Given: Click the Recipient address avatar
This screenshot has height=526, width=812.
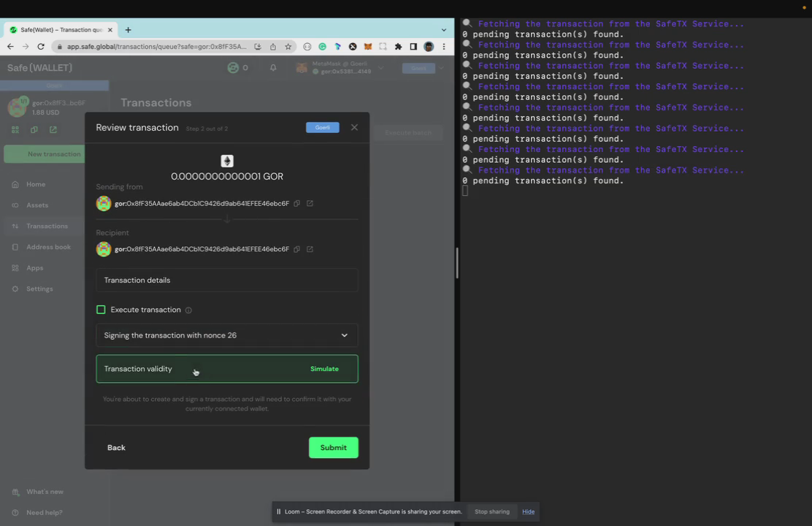Looking at the screenshot, I should coord(104,249).
